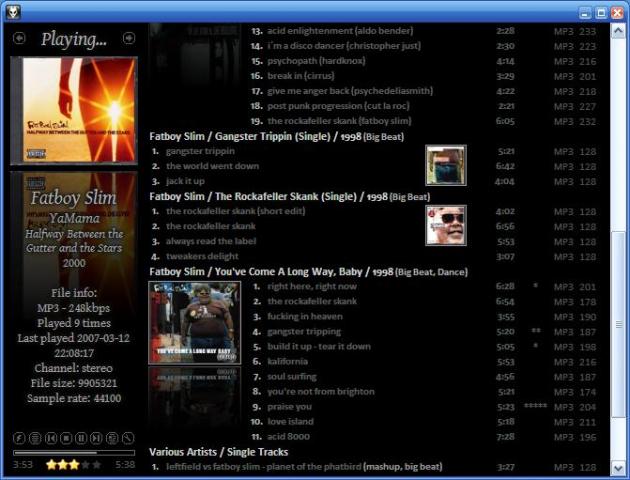Click the lightning bolt icon in player controls
The image size is (630, 480).
[19, 438]
